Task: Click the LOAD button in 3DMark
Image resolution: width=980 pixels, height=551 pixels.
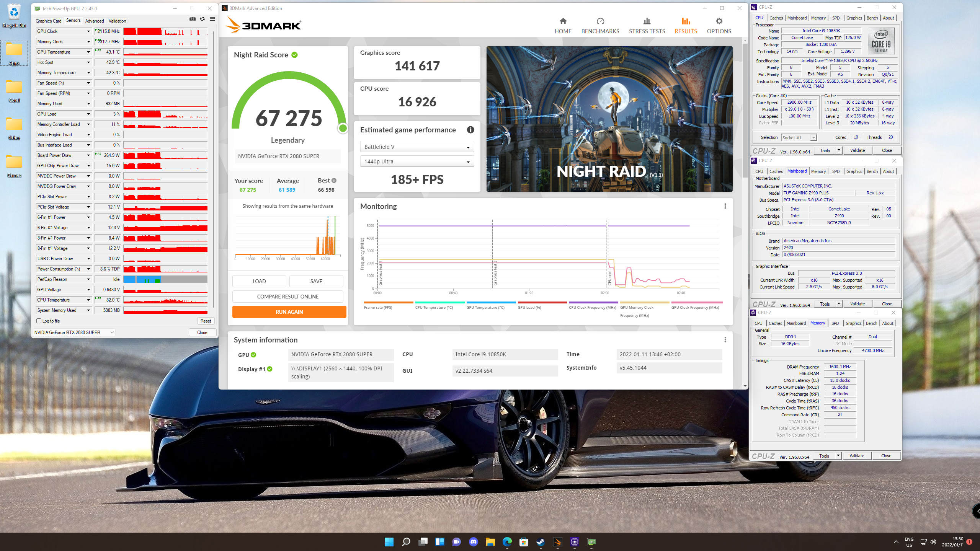Action: click(259, 281)
